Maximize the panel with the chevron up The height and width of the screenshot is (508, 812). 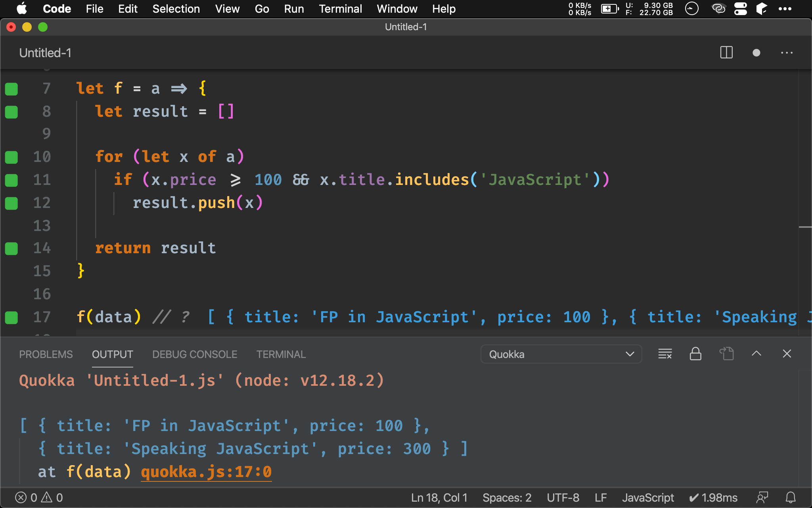[x=756, y=354]
